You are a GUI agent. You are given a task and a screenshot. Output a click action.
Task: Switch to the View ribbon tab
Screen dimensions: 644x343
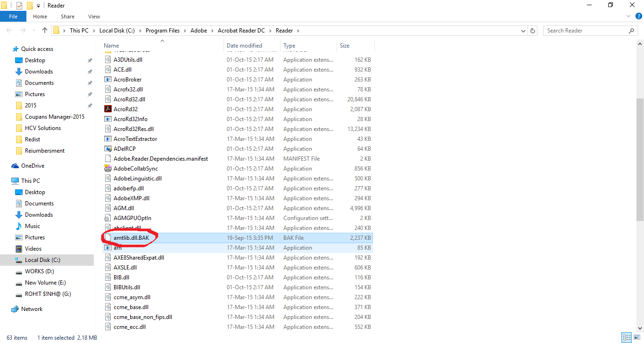(x=94, y=16)
